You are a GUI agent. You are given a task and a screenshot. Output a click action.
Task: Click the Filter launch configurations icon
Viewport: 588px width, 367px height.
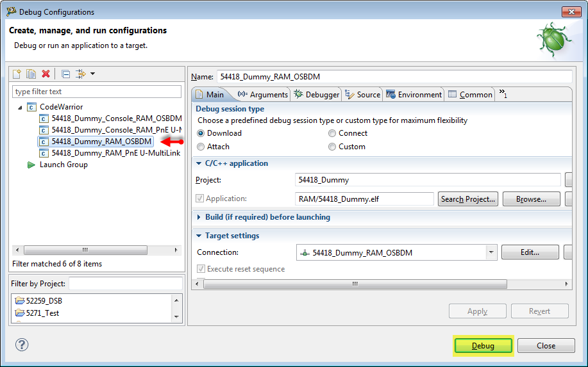coord(81,74)
